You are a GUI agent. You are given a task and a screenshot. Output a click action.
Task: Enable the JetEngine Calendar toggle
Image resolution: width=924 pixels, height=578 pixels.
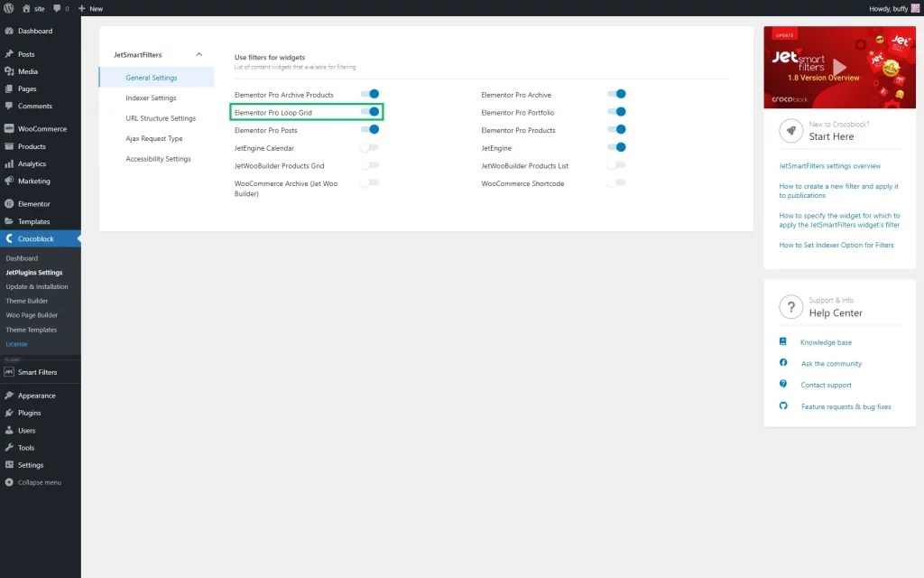(368, 148)
